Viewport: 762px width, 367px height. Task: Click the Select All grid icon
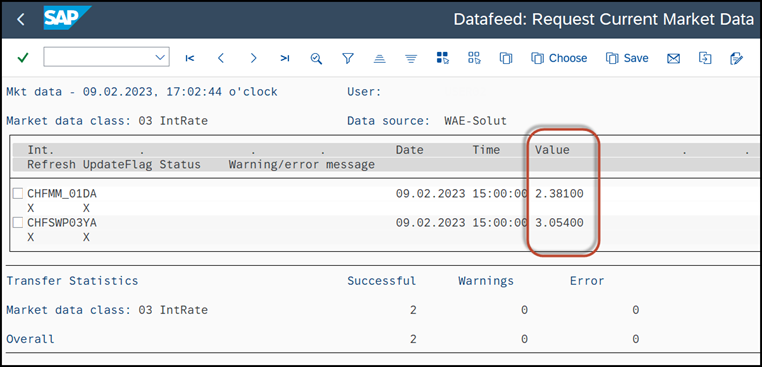[x=443, y=58]
